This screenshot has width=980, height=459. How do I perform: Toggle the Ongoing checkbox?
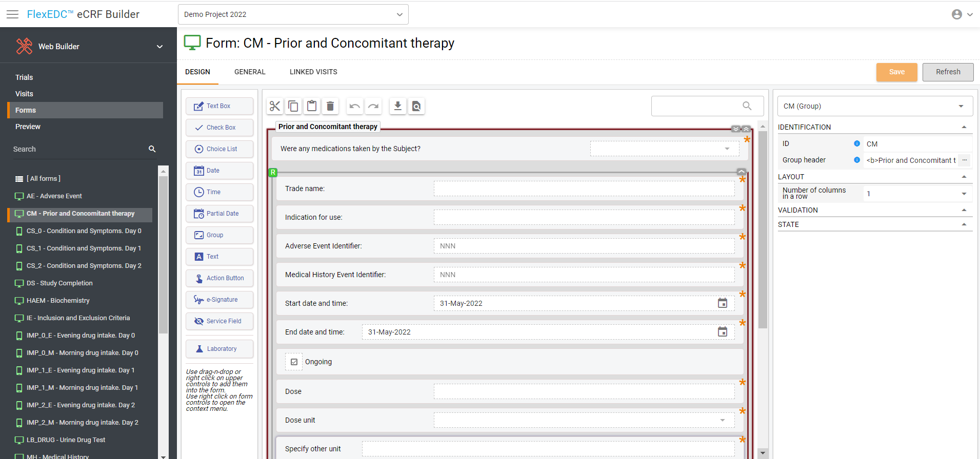click(294, 362)
